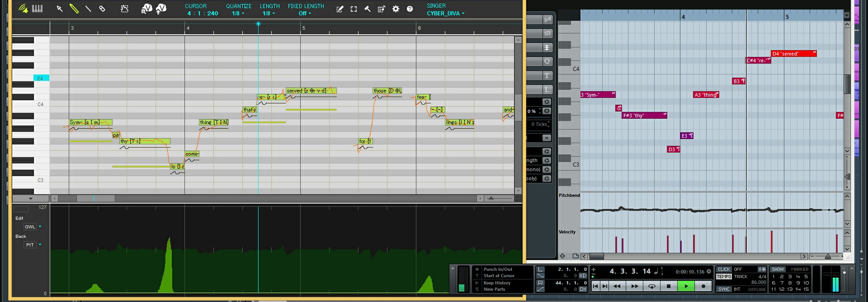868x302 pixels.
Task: Click the L button in Cubase inspector
Action: (547, 89)
